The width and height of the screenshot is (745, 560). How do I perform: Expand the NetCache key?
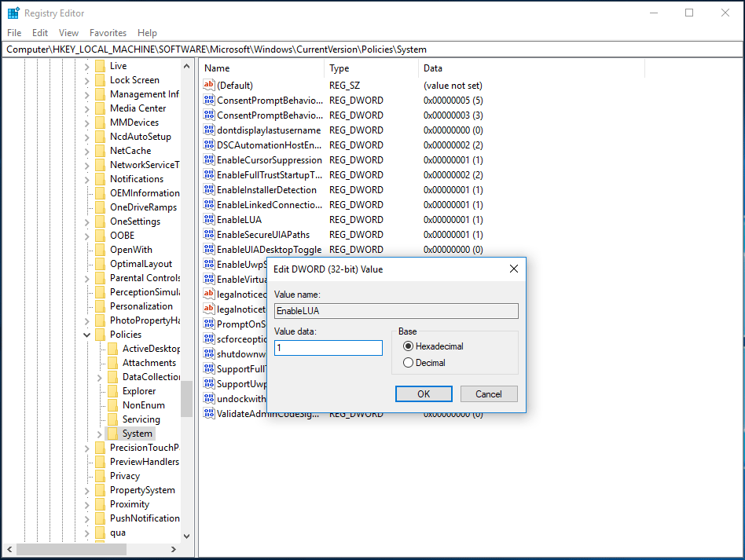point(87,152)
